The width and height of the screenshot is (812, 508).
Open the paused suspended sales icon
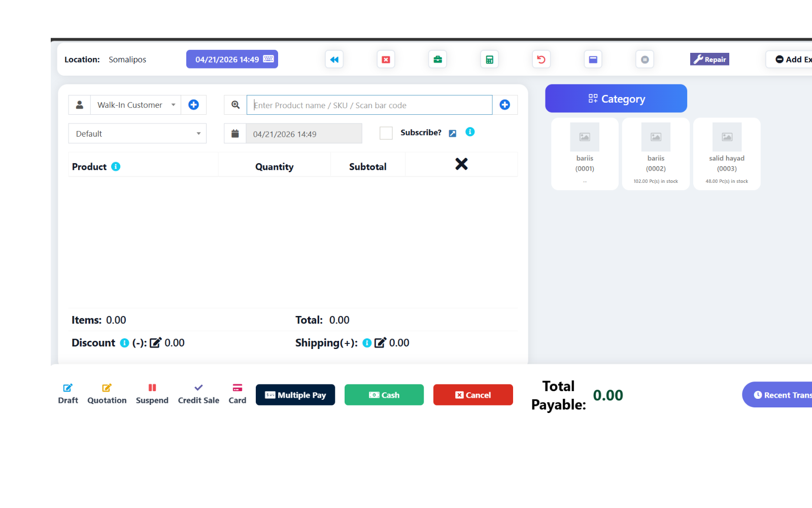pyautogui.click(x=645, y=59)
